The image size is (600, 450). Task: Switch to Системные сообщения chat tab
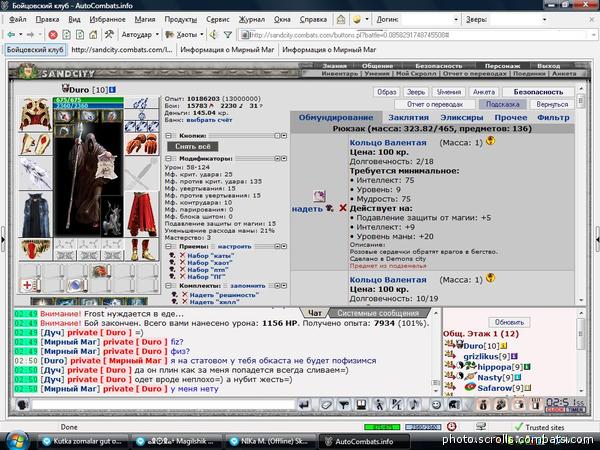coord(378,313)
